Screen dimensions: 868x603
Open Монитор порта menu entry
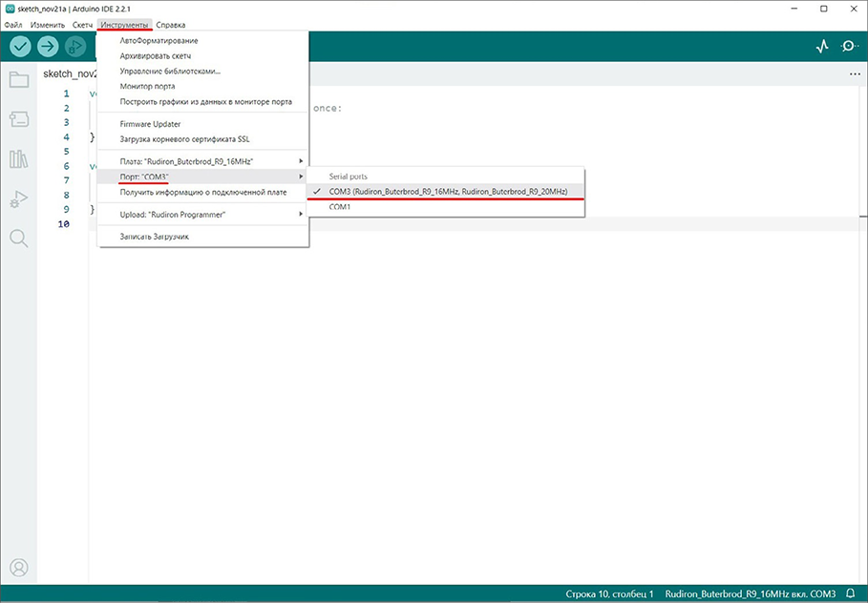click(x=202, y=86)
